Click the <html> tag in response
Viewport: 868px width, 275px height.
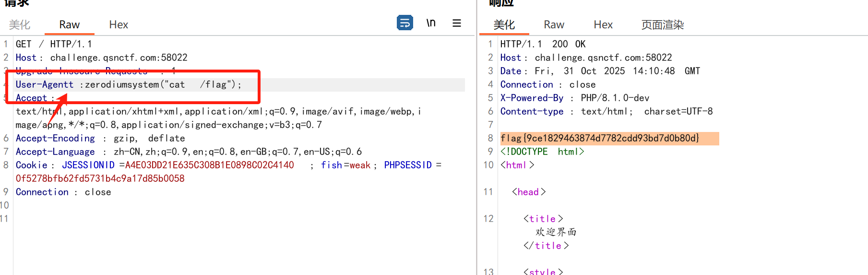coord(517,165)
